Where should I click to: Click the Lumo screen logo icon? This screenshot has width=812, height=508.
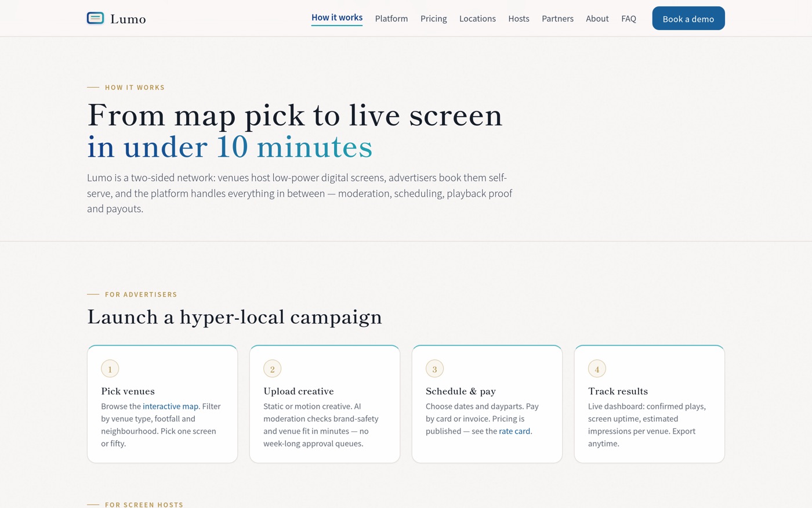pyautogui.click(x=95, y=19)
